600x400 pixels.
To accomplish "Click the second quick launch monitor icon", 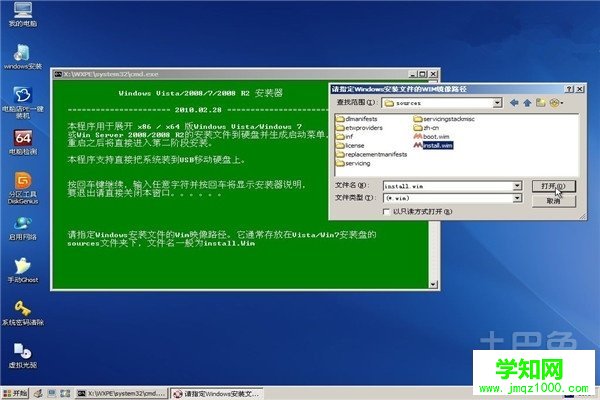I will [52, 393].
